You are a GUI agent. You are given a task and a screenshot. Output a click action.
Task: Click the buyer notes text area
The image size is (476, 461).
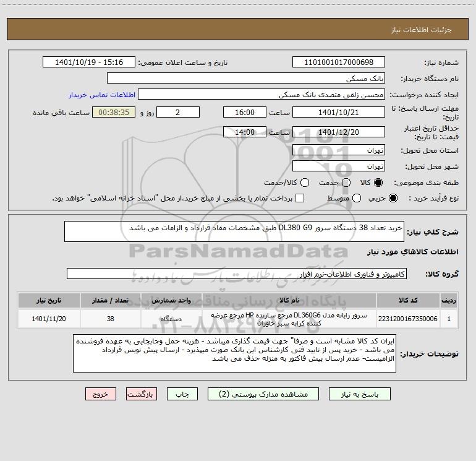point(234,353)
